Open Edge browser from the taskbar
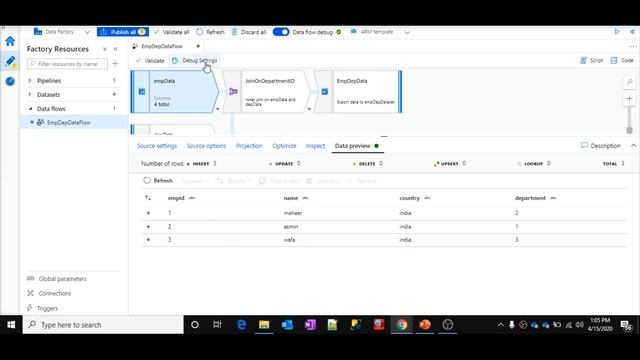The height and width of the screenshot is (360, 640). point(241,324)
